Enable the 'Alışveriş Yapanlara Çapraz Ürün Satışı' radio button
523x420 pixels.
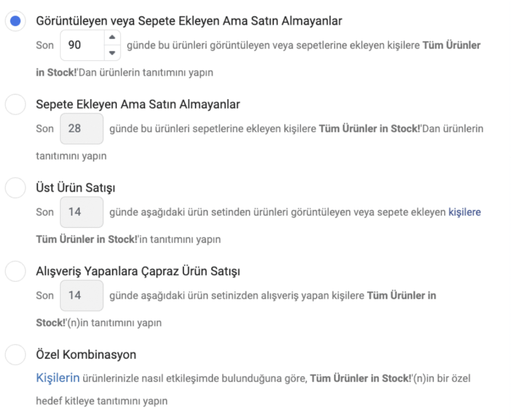(15, 271)
